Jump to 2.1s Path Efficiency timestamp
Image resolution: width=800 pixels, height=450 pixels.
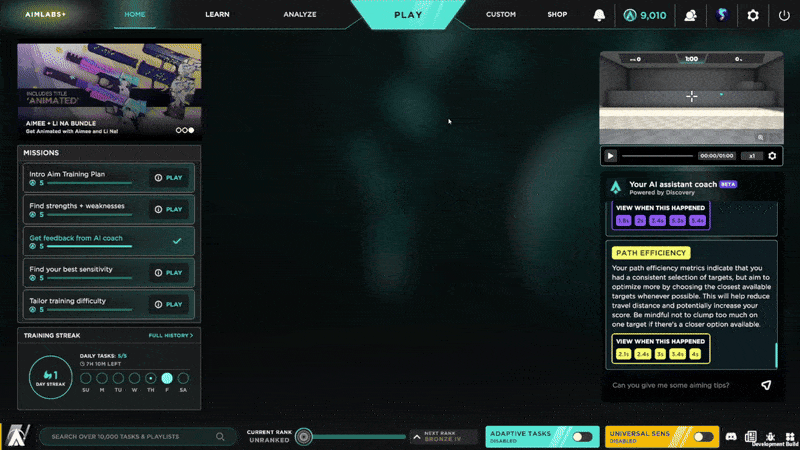623,354
